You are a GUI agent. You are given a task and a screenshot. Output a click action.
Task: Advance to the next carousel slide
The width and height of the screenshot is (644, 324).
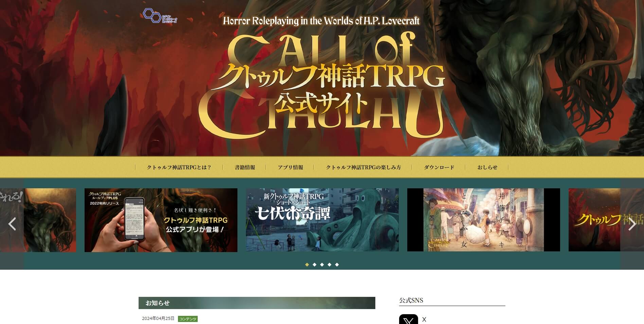[632, 224]
